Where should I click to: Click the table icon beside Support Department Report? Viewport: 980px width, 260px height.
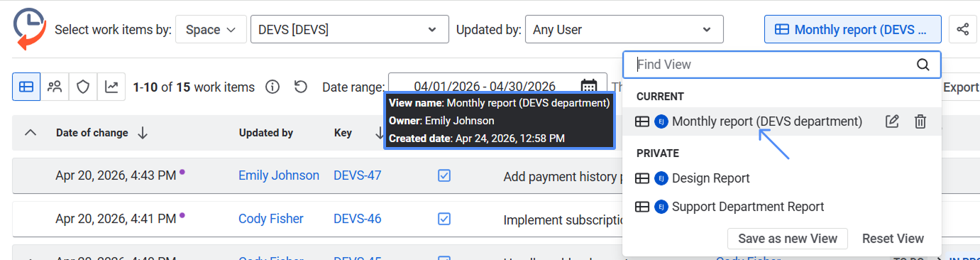pos(642,207)
